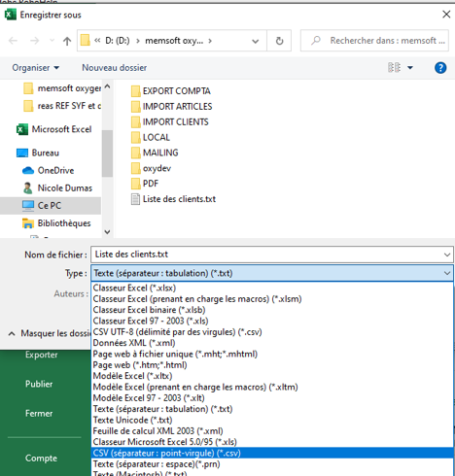Open the help question mark icon

click(x=440, y=68)
